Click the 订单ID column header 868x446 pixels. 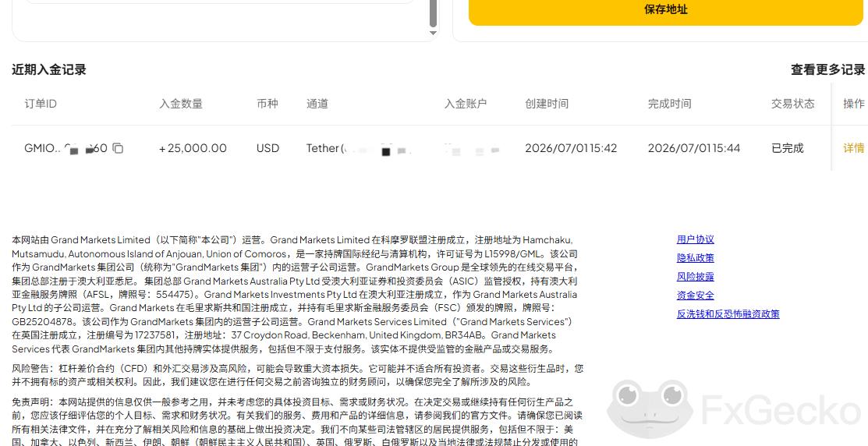41,104
